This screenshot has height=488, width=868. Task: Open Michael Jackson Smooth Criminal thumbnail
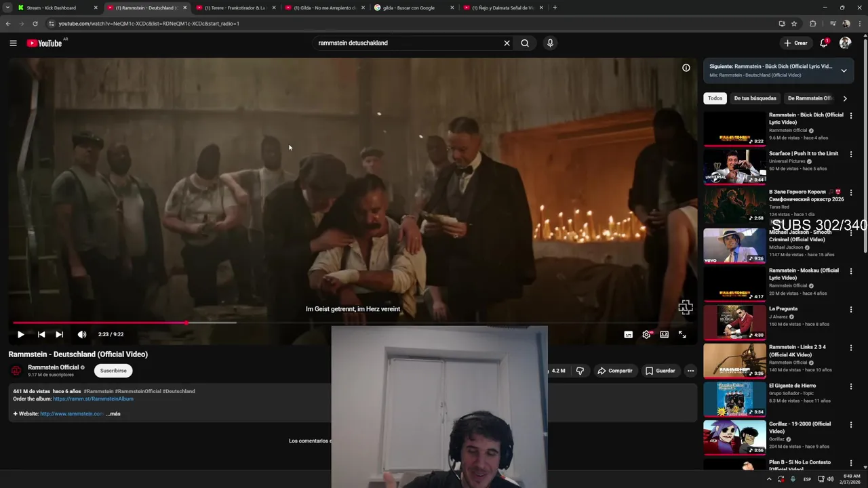pyautogui.click(x=734, y=245)
